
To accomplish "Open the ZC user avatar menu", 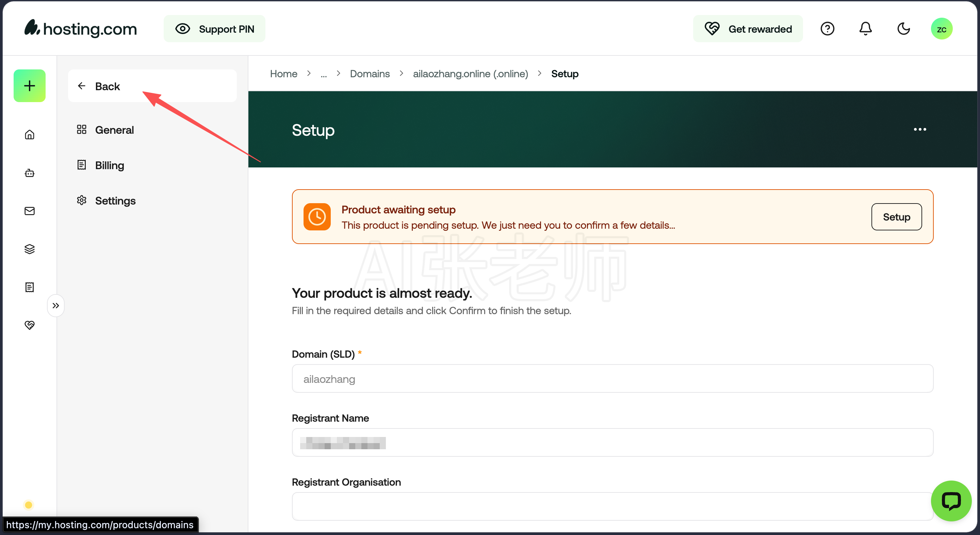I will (942, 29).
